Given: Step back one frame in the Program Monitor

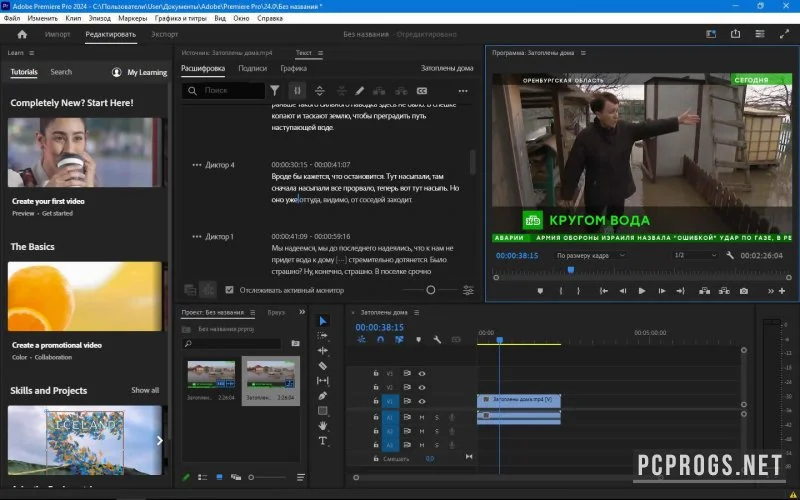Looking at the screenshot, I should (x=622, y=291).
